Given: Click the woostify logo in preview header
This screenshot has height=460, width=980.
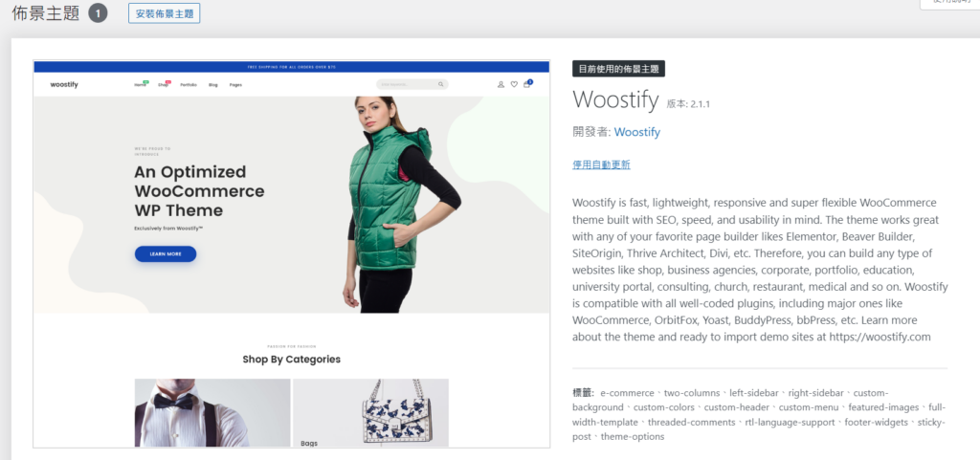Looking at the screenshot, I should click(64, 84).
